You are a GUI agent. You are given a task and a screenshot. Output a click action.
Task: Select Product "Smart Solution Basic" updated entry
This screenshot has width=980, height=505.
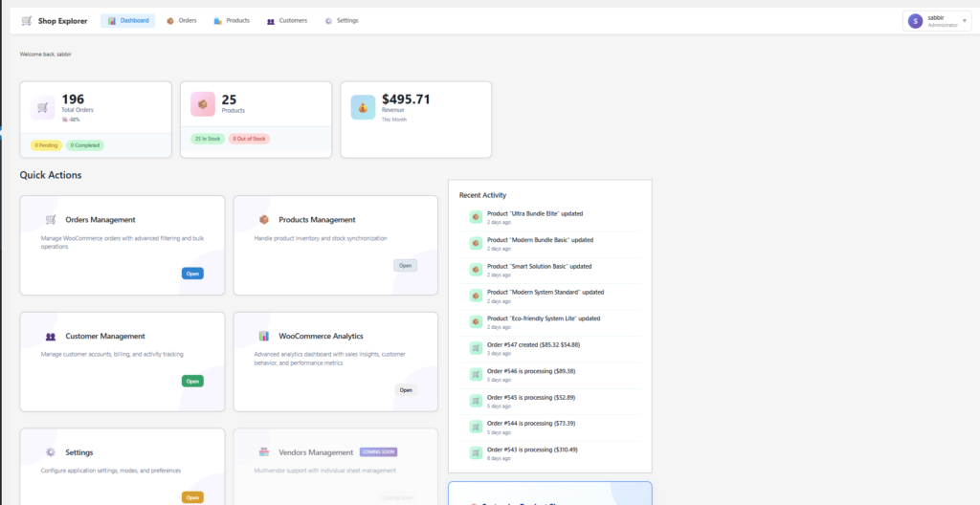coord(550,270)
